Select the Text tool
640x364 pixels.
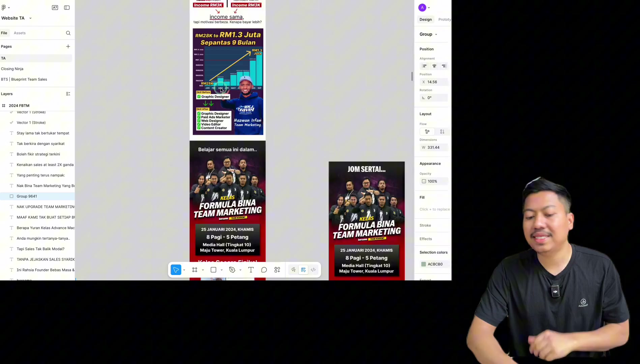coord(251,270)
